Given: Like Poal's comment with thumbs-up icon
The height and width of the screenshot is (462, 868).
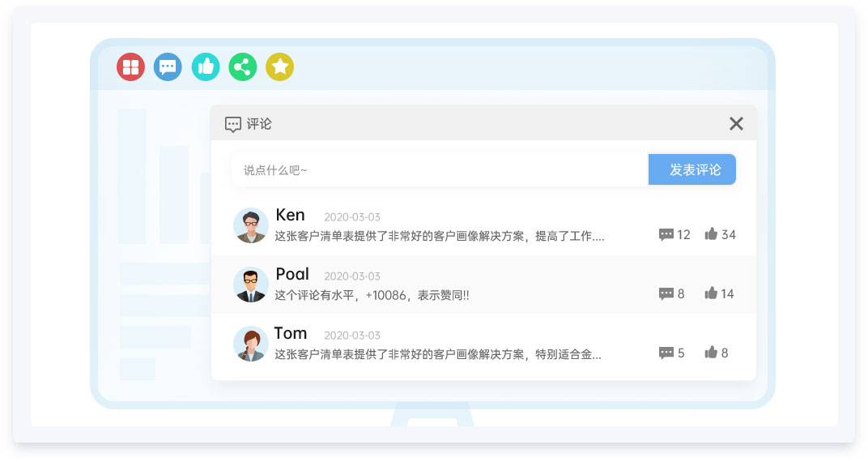Looking at the screenshot, I should point(712,293).
